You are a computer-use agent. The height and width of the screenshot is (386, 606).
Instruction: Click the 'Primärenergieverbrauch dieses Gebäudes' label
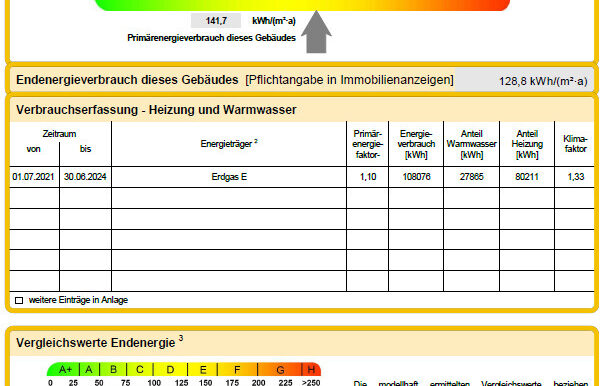point(211,38)
